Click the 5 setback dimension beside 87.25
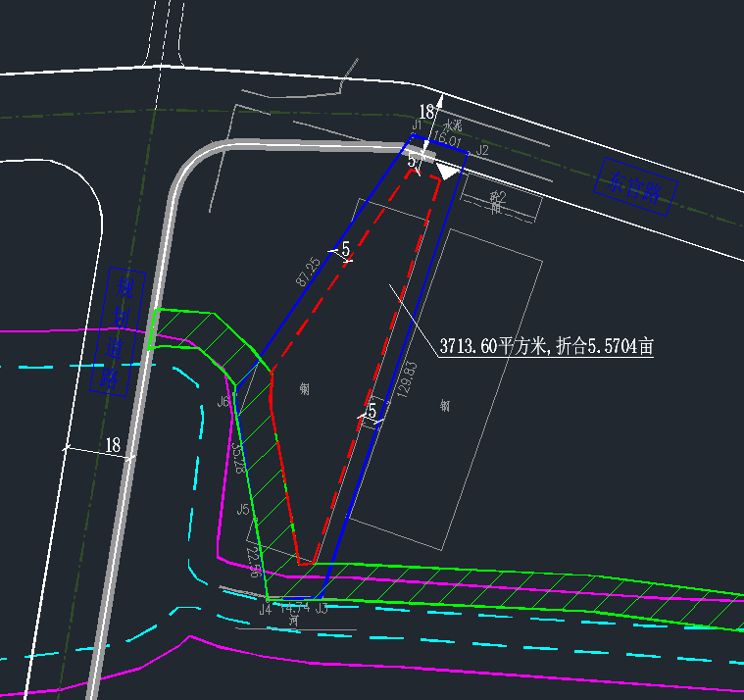The image size is (744, 700). pyautogui.click(x=345, y=251)
